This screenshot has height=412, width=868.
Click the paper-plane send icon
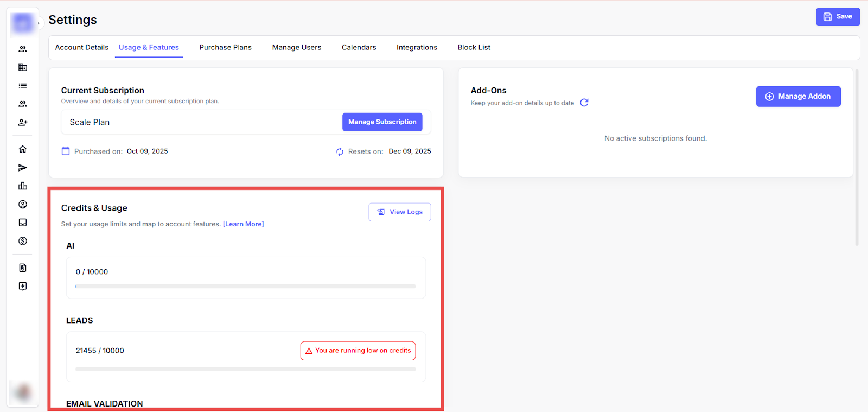(23, 168)
